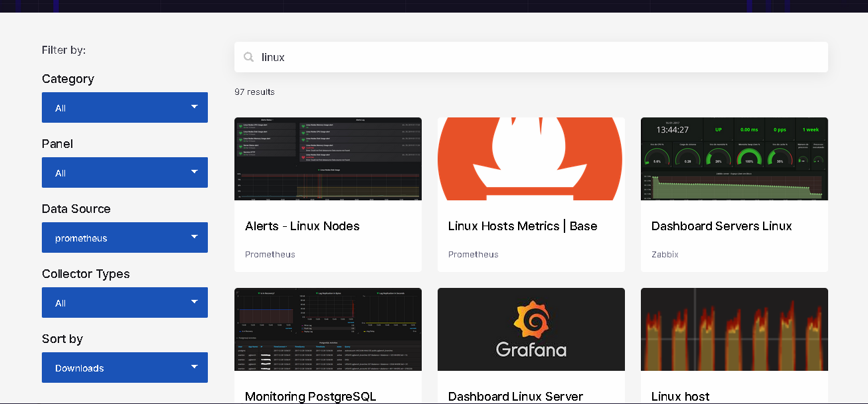Open the Dashboard Servers Linux thumbnail
The width and height of the screenshot is (868, 404).
[x=735, y=159]
